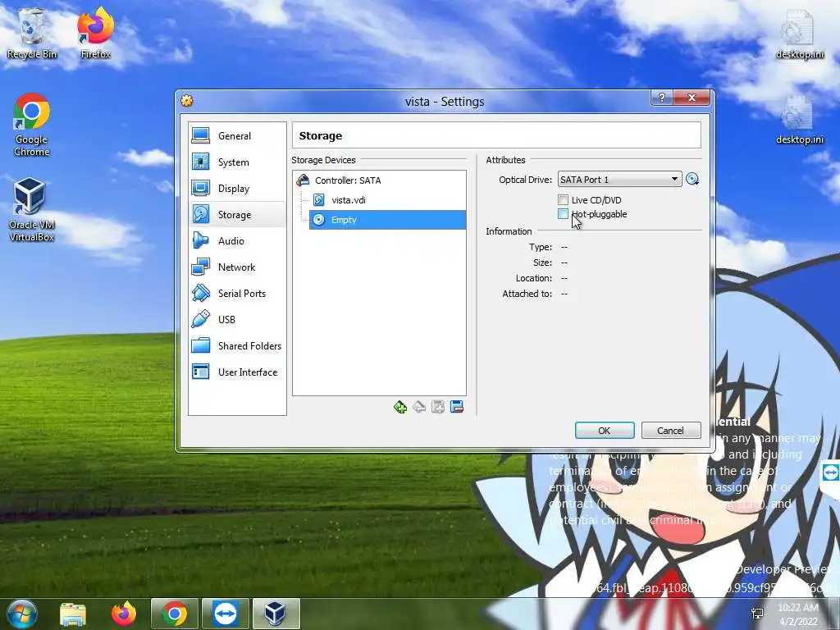
Task: Click the Serial Ports connector icon
Action: 201,293
